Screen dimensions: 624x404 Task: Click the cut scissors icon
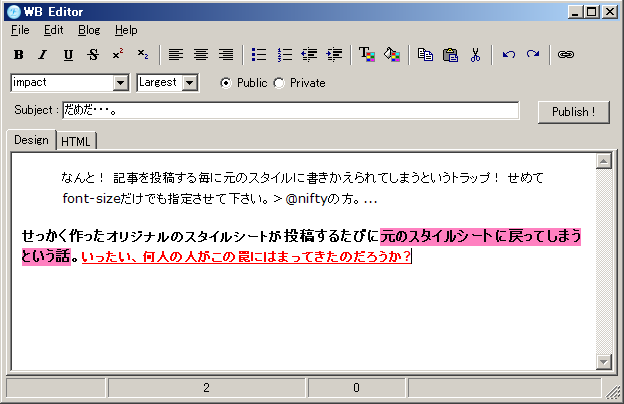(x=475, y=55)
